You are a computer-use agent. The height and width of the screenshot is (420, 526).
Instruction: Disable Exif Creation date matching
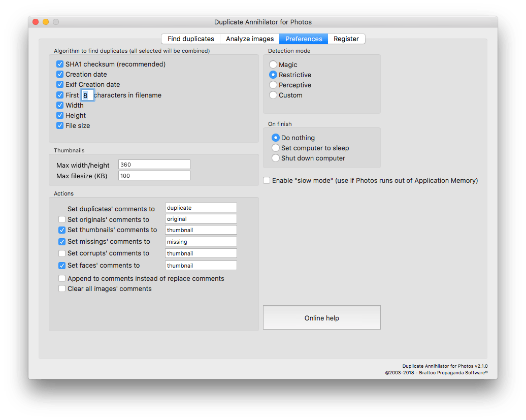pyautogui.click(x=60, y=84)
